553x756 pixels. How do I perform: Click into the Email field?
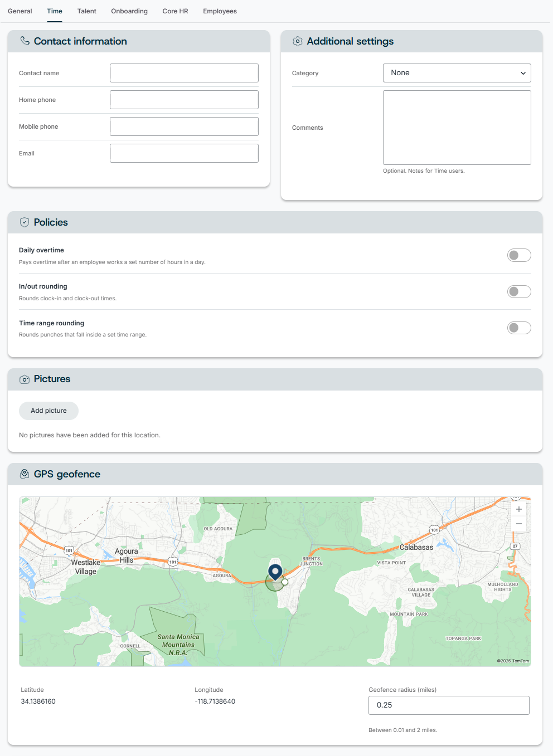point(184,153)
